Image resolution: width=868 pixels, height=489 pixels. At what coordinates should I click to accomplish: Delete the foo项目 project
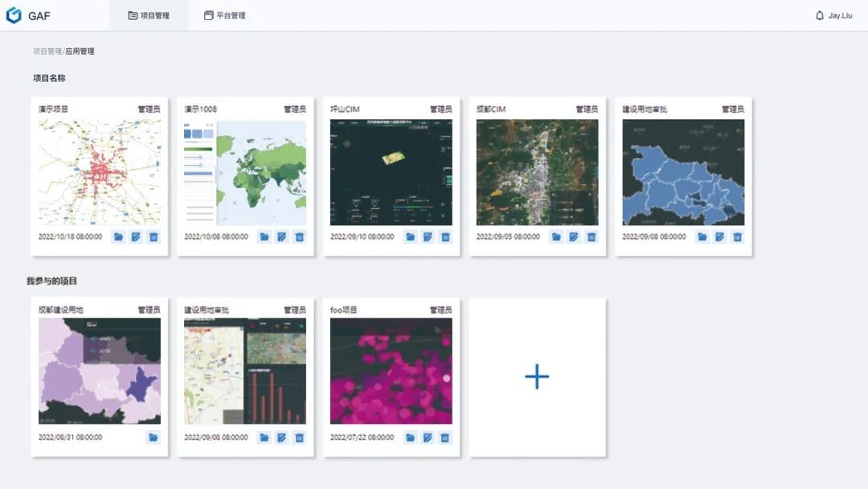coord(445,438)
